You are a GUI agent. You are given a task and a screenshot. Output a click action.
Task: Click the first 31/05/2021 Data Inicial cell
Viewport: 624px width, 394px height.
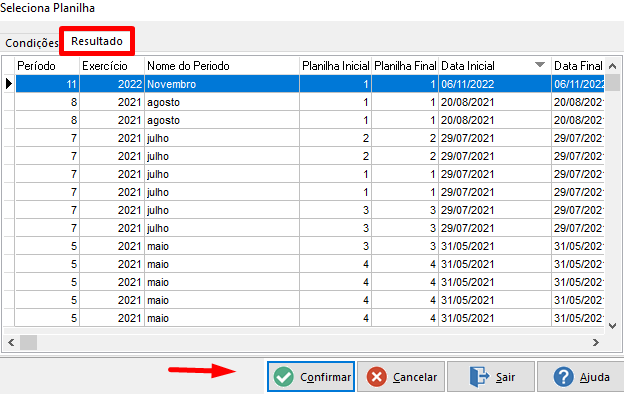pos(495,246)
